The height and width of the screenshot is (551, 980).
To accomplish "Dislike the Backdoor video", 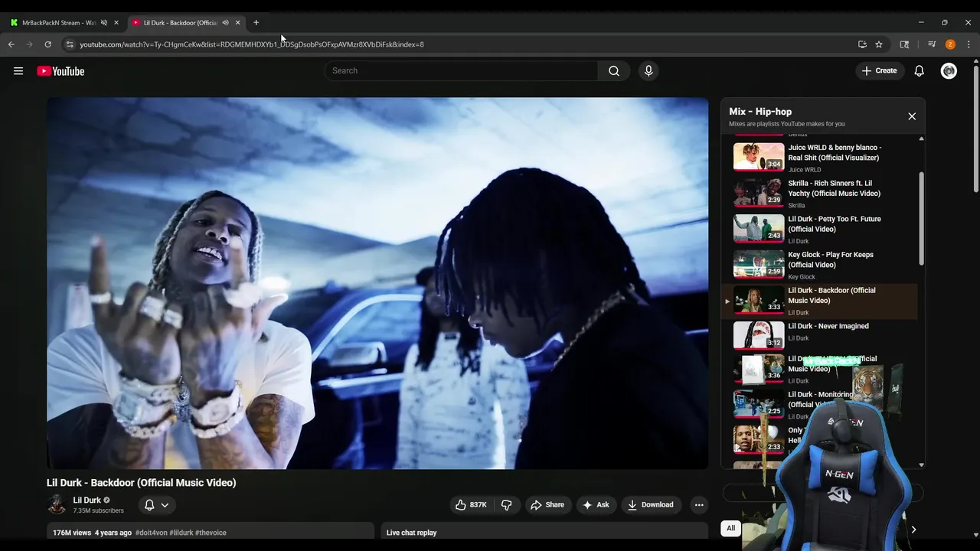I will 506,504.
